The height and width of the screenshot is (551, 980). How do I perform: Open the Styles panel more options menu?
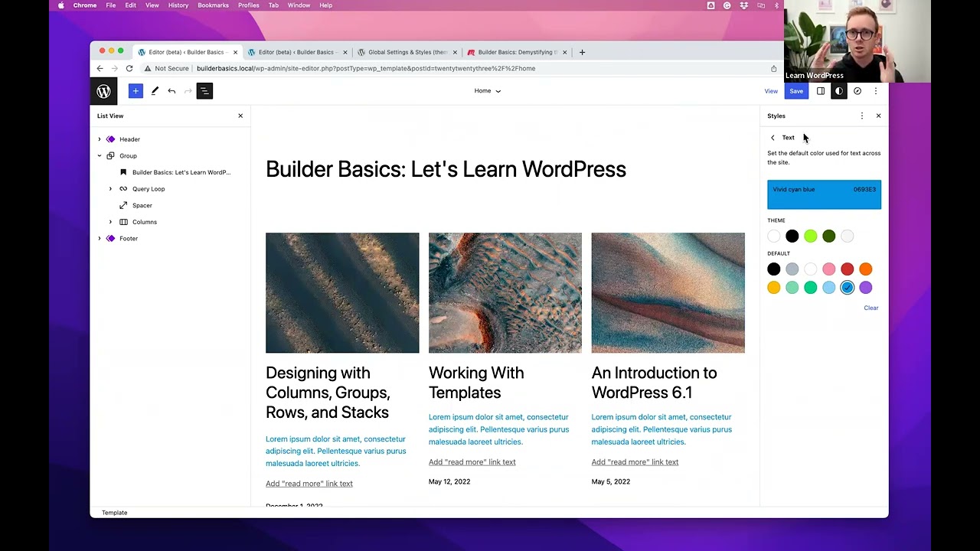tap(862, 116)
